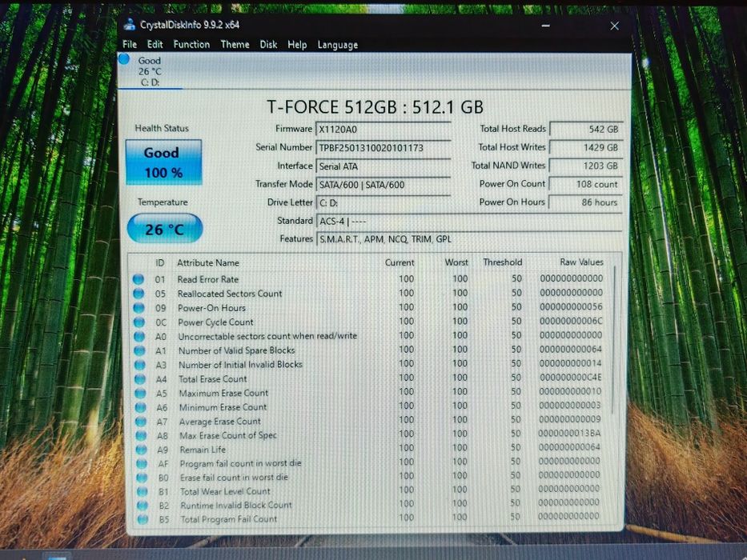This screenshot has height=560, width=747.
Task: Click the Attribute Name column header
Action: (208, 263)
